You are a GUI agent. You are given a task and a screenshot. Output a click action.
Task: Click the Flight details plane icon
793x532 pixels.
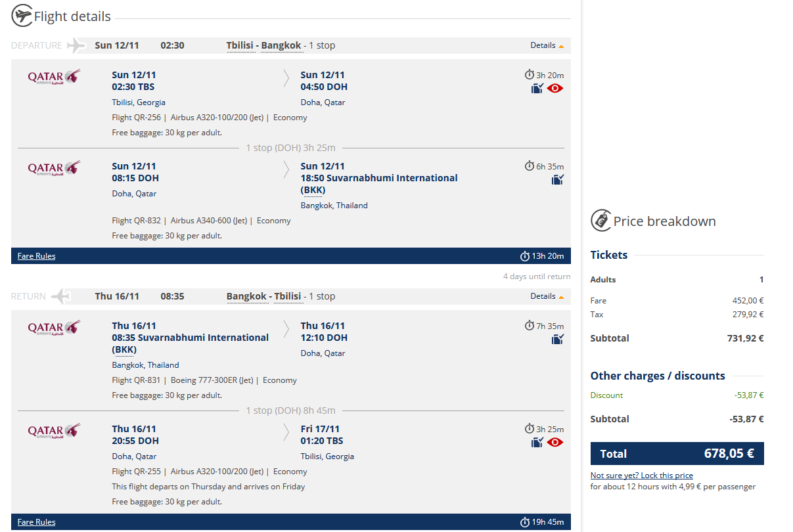[x=22, y=15]
